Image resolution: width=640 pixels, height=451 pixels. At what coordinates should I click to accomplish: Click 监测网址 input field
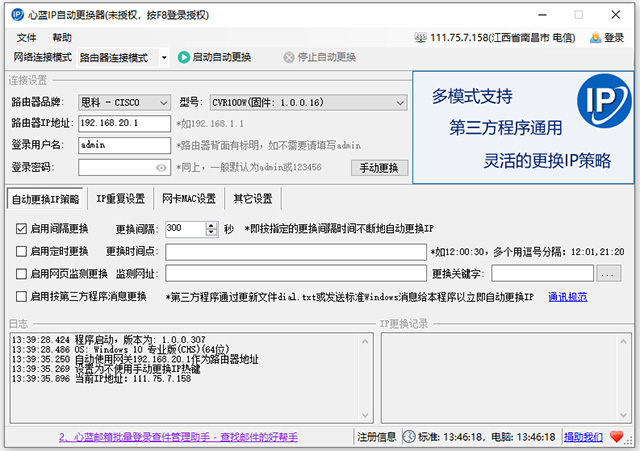[x=296, y=273]
